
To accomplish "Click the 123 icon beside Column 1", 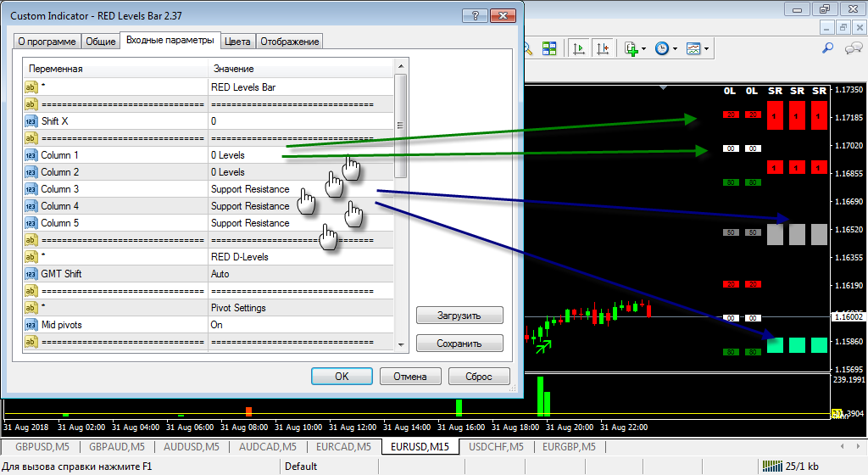I will click(x=31, y=155).
